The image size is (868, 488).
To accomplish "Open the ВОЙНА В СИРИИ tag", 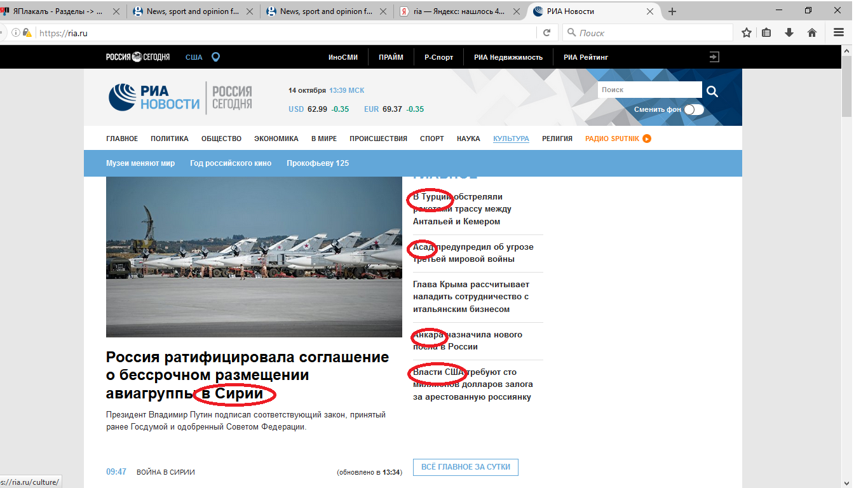I will 165,472.
